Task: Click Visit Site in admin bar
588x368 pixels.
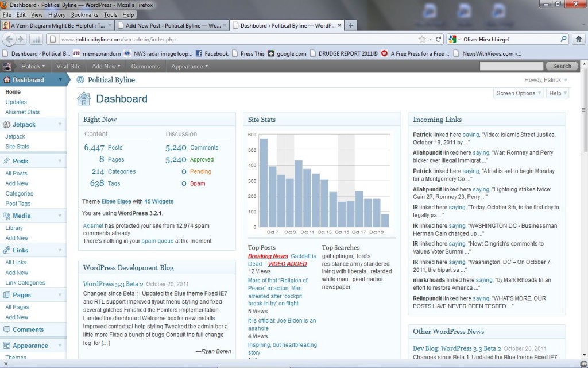Action: click(x=68, y=67)
